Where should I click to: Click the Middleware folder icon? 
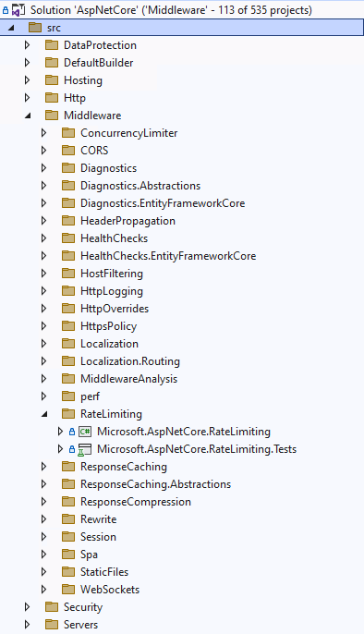pyautogui.click(x=52, y=116)
